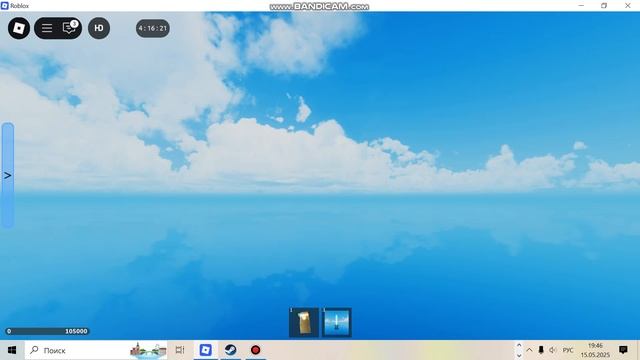This screenshot has height=360, width=640.
Task: Open the Windows Start menu
Action: [12, 350]
